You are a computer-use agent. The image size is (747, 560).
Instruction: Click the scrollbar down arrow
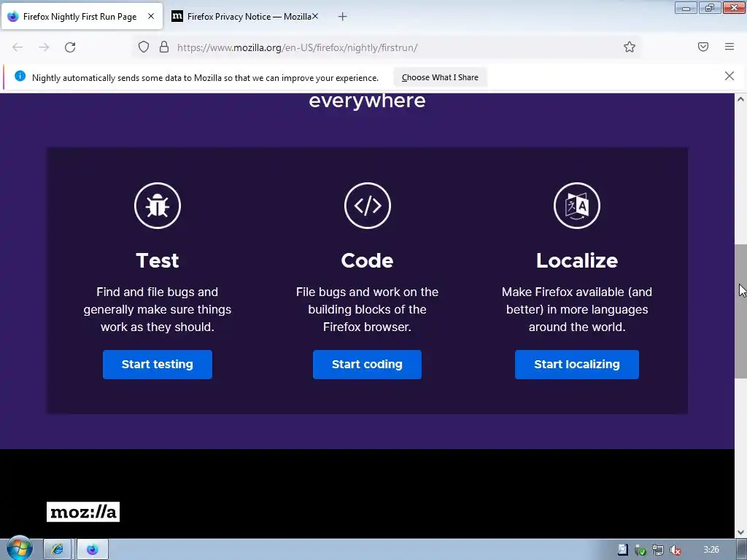(741, 532)
